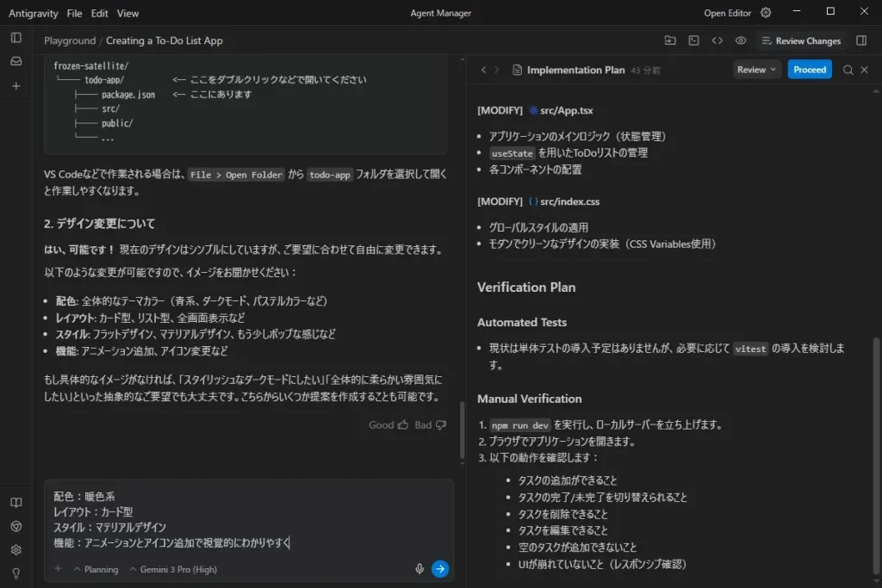Close the Implementation Plan panel

coord(865,70)
